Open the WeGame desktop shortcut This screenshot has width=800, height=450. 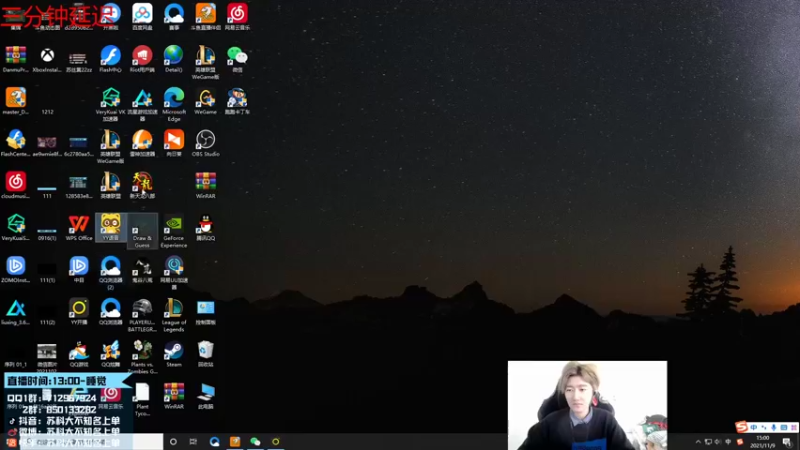point(206,101)
